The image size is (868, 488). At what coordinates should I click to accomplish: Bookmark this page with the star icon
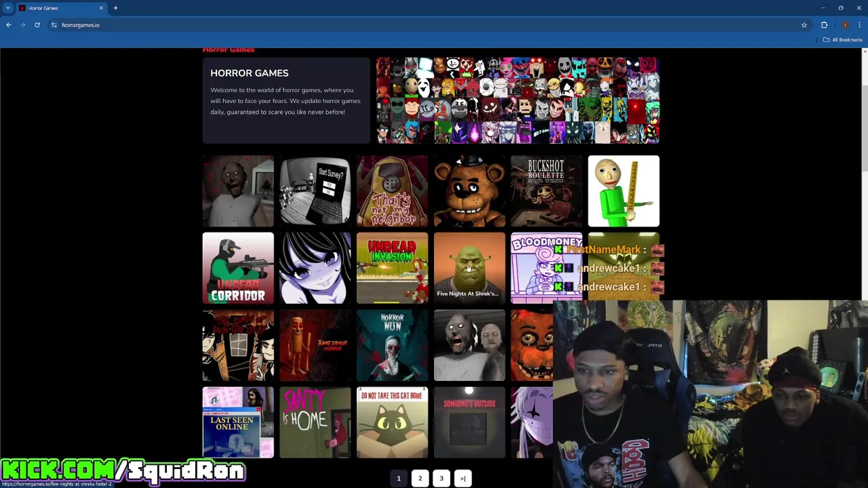(804, 25)
